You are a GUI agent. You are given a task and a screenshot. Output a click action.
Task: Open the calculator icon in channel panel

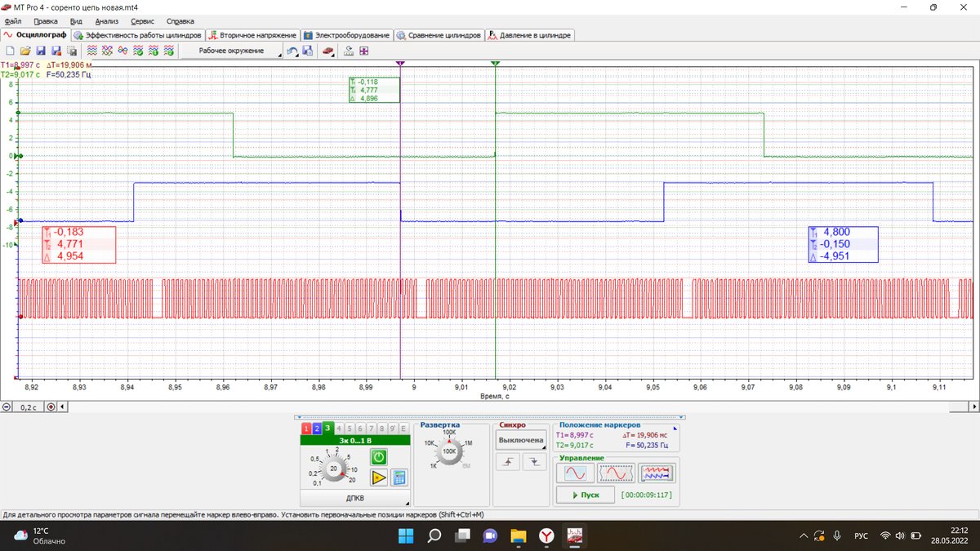pos(399,478)
